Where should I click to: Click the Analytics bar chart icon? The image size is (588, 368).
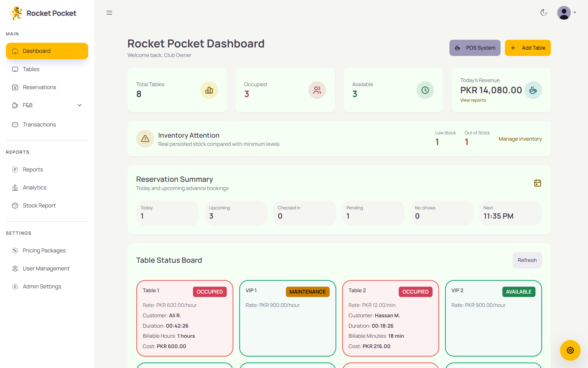click(x=15, y=188)
